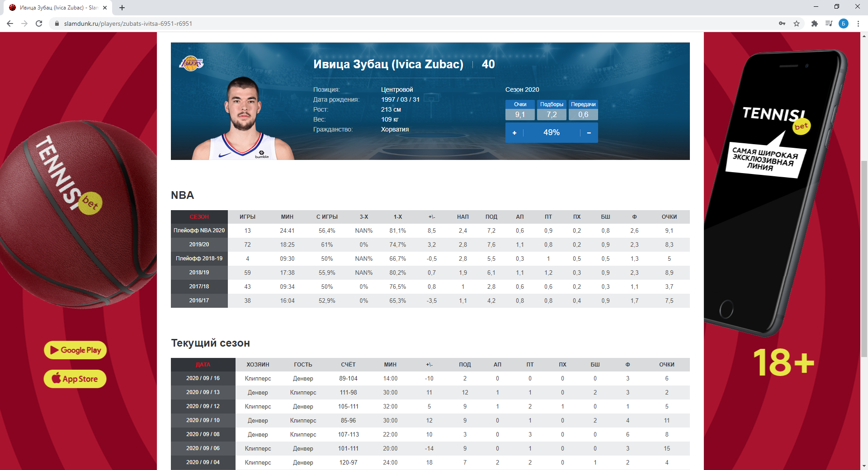The image size is (868, 470).
Task: Open the Extensions puzzle icon
Action: 815,23
